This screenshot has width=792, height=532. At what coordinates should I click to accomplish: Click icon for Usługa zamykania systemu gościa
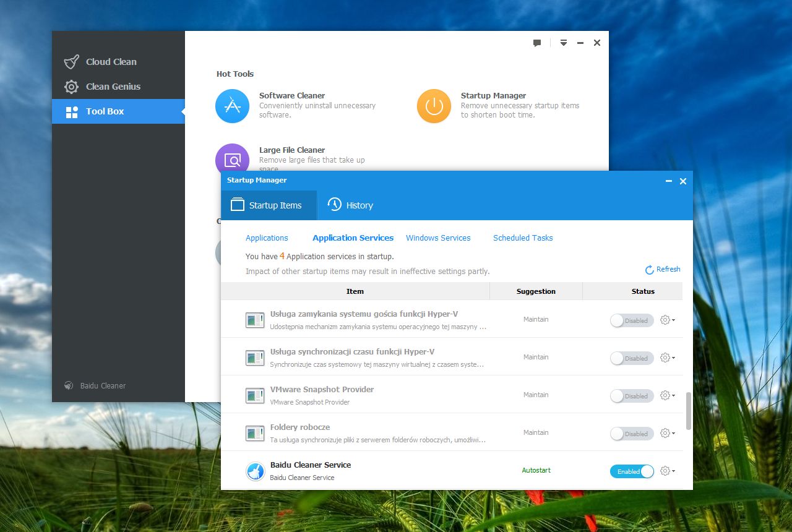click(x=255, y=320)
